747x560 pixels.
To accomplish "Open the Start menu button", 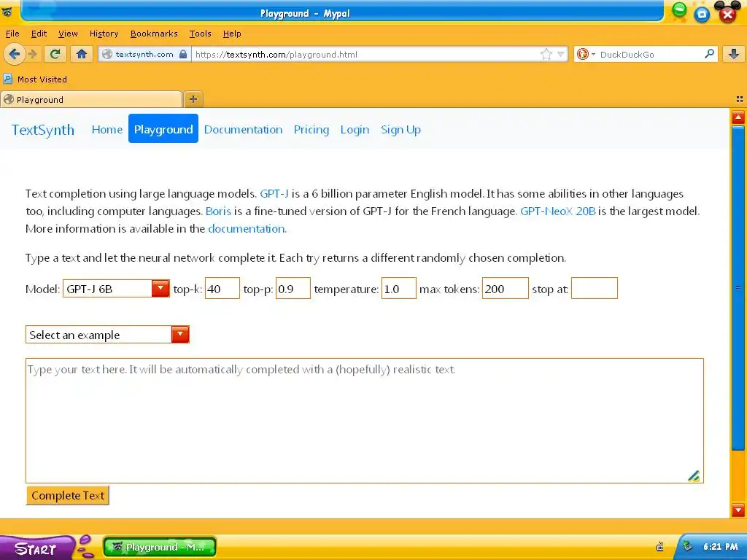I will pos(36,548).
